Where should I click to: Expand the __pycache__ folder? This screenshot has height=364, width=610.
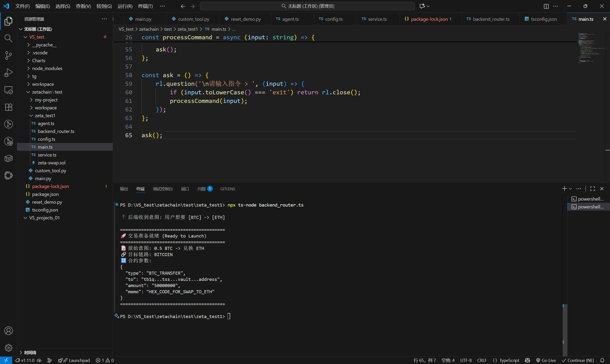click(65, 45)
